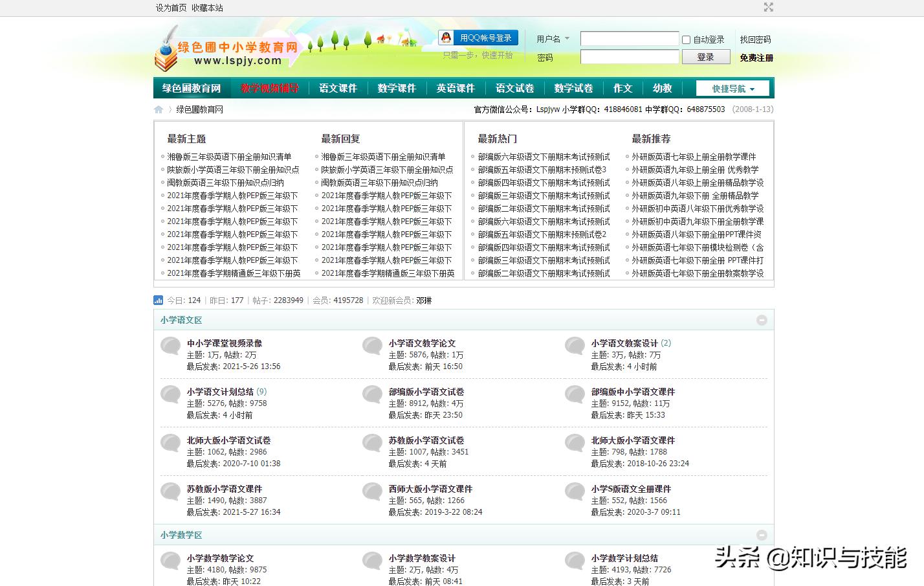Image resolution: width=924 pixels, height=586 pixels.
Task: Collapse the 小学语文区 section
Action: pos(762,319)
